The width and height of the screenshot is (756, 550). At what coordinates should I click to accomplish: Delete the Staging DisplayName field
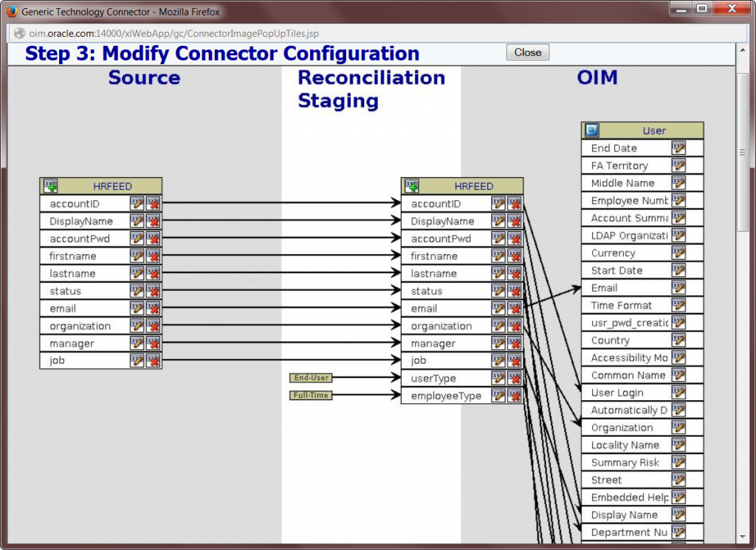[x=514, y=221]
